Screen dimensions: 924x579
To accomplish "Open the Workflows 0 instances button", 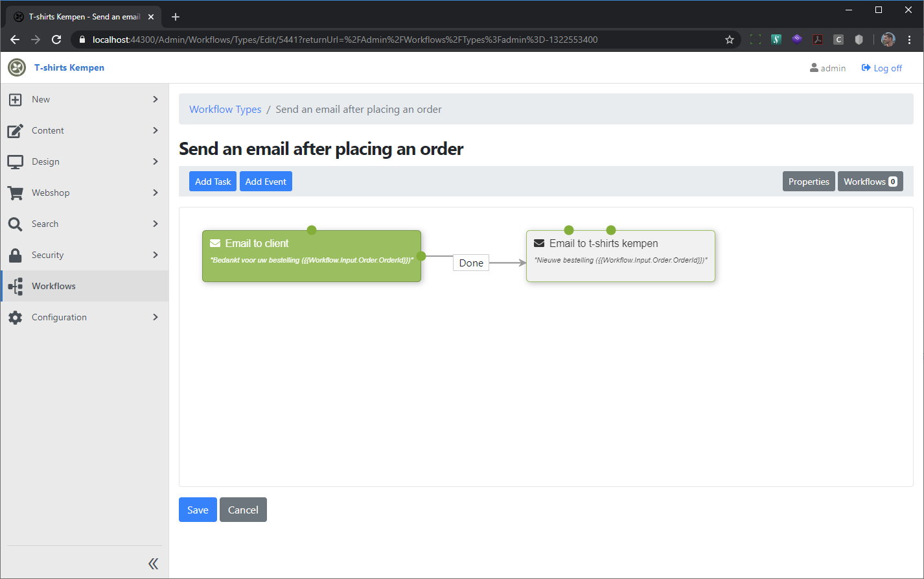I will pyautogui.click(x=870, y=182).
